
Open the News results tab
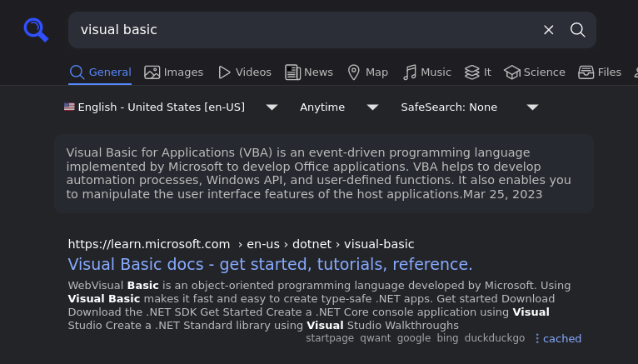(309, 72)
